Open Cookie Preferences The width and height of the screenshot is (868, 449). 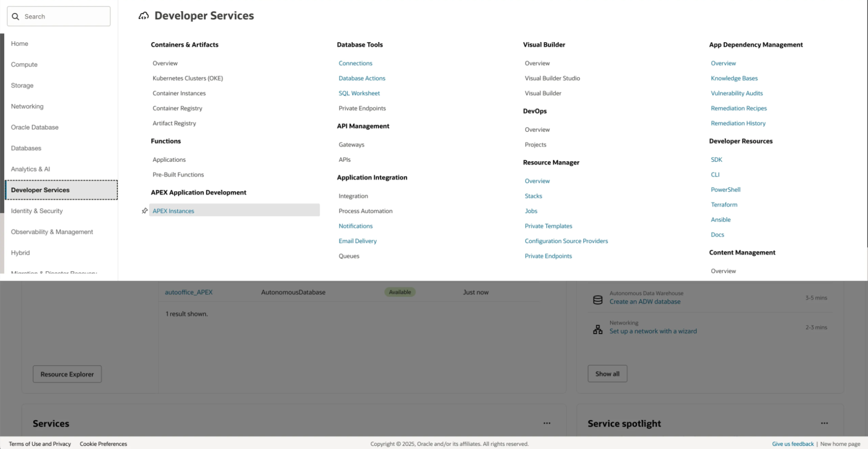pyautogui.click(x=103, y=444)
